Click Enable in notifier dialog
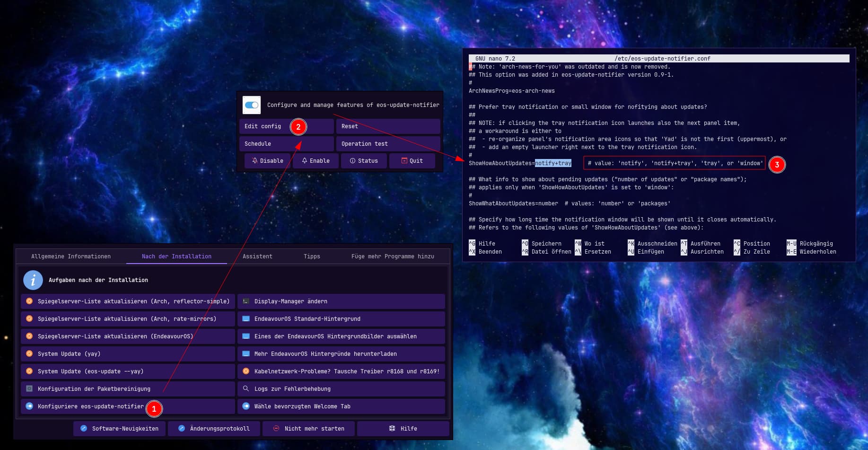Image resolution: width=868 pixels, height=450 pixels. [x=316, y=161]
